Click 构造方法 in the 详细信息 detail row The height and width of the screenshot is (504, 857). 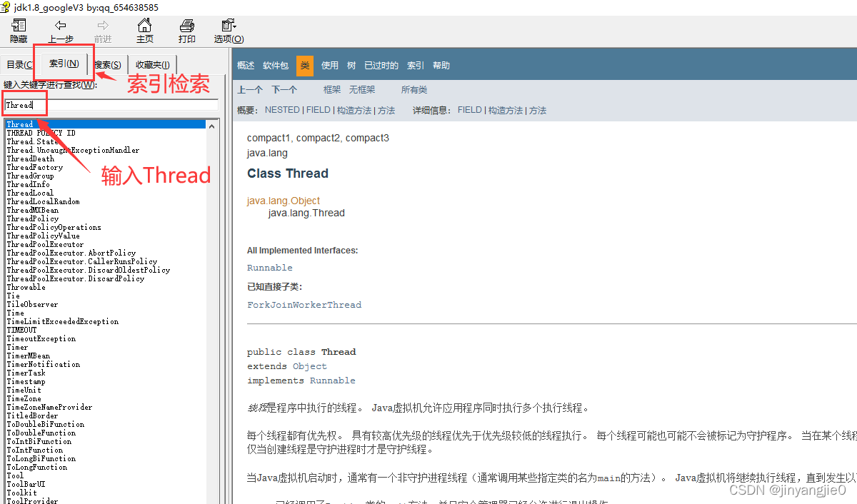pos(506,110)
